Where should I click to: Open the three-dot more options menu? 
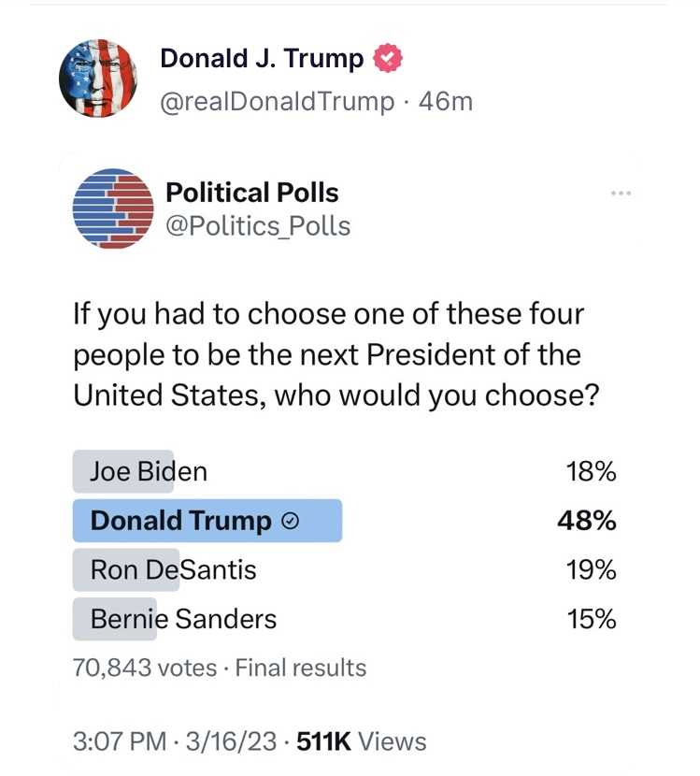(620, 194)
